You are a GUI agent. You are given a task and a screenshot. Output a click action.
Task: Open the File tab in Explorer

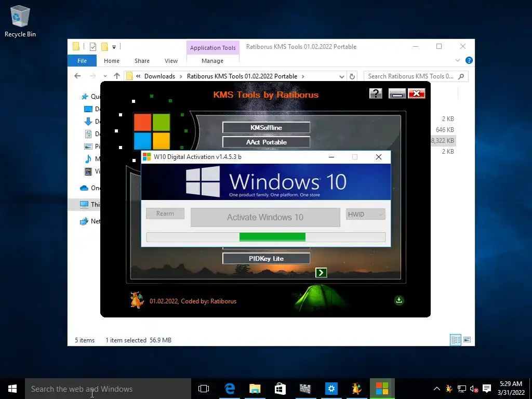pos(82,61)
